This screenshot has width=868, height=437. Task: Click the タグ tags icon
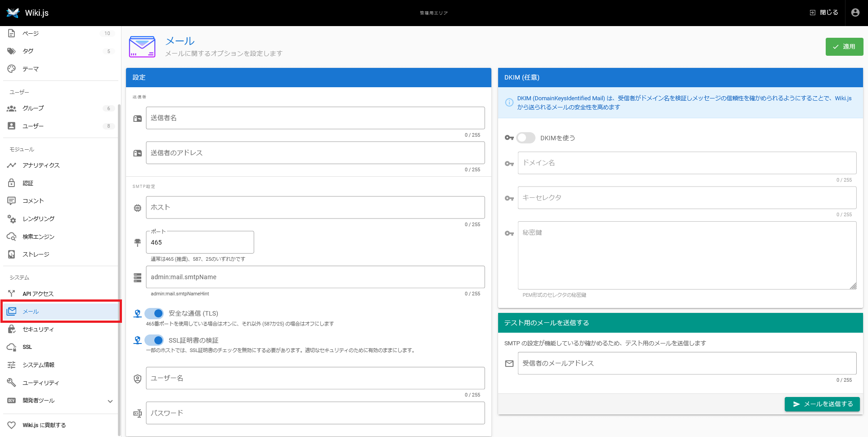12,51
